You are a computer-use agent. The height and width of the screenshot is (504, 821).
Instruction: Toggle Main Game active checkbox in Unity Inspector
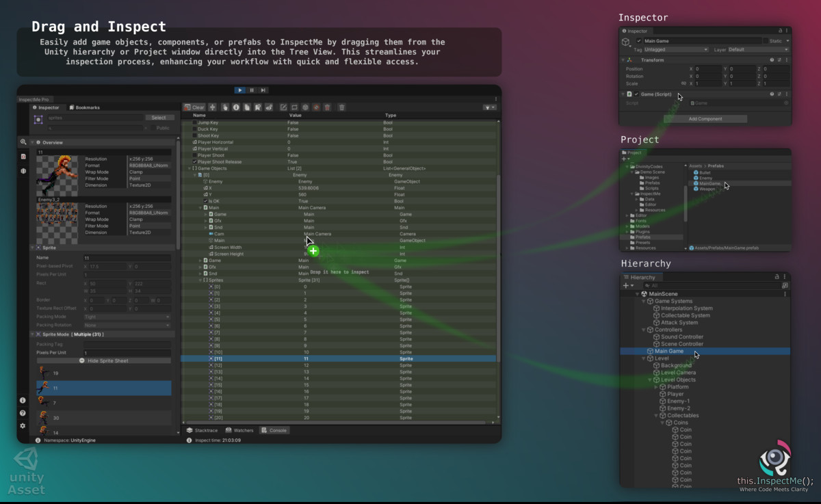[x=639, y=41]
